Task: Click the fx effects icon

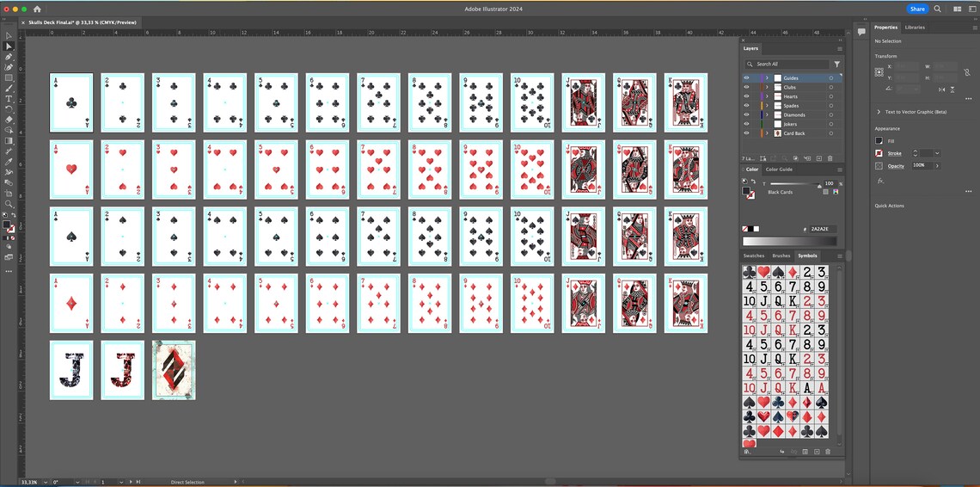Action: [880, 181]
